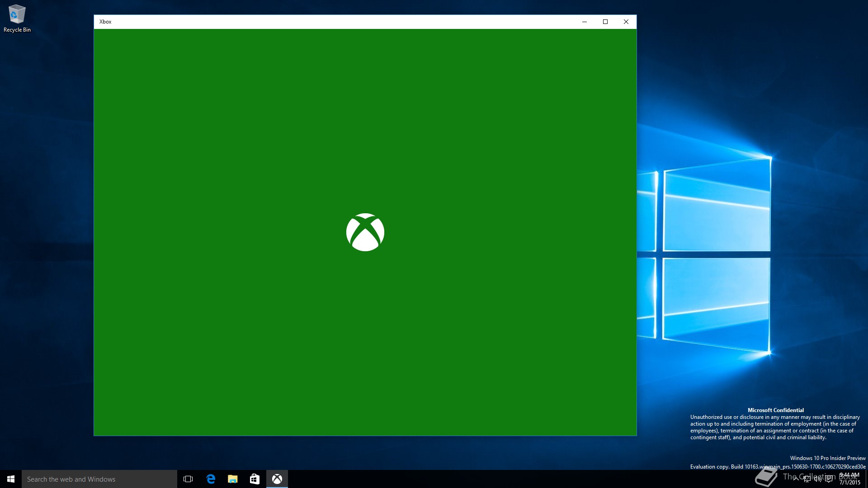Click the 'Search the web and Windows' box
This screenshot has height=488, width=868.
click(x=99, y=479)
